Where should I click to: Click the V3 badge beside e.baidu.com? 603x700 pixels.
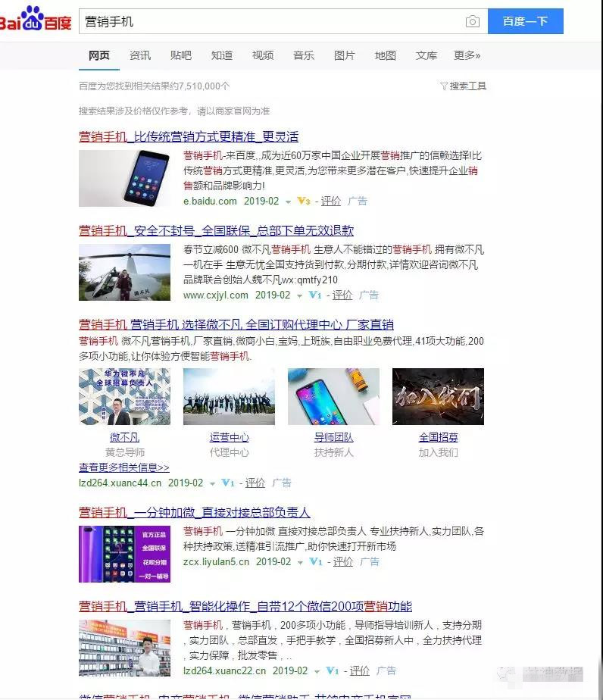pos(304,202)
